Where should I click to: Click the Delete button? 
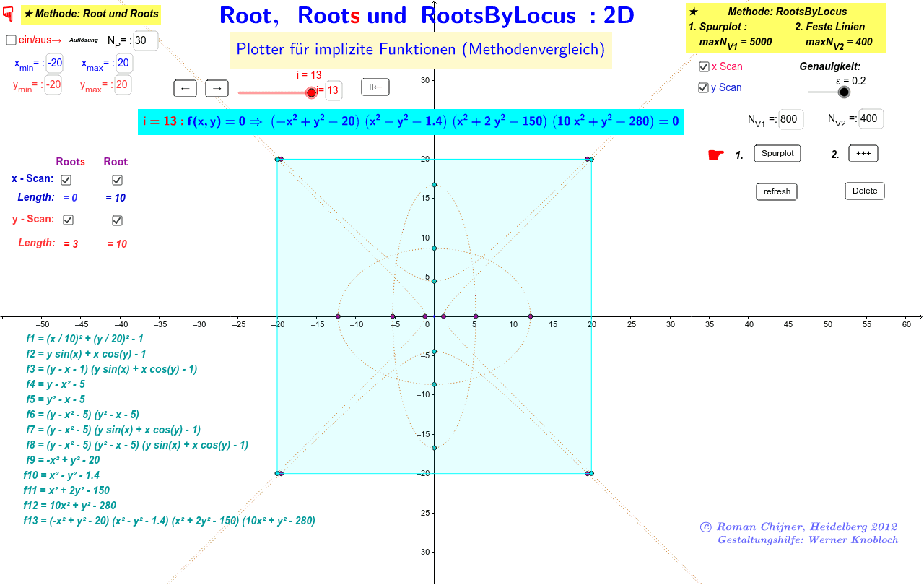(865, 191)
